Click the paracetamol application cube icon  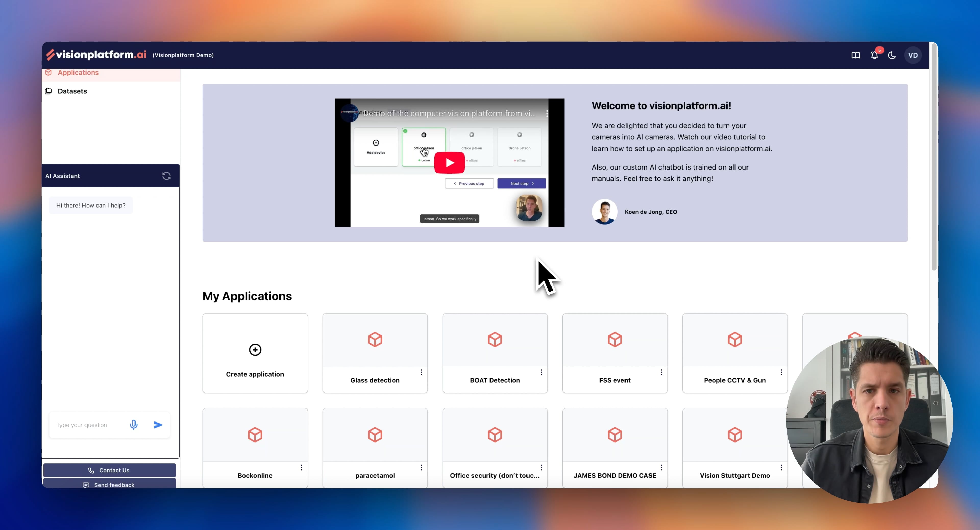tap(375, 435)
